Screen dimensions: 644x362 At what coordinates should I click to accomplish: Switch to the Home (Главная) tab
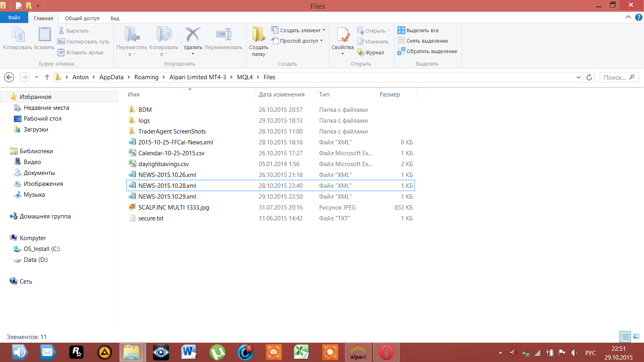(43, 18)
